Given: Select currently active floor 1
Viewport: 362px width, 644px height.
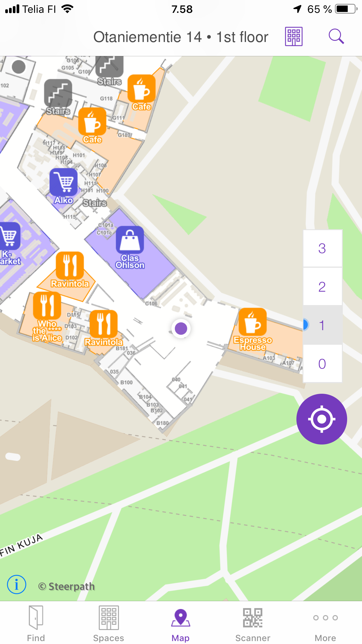Looking at the screenshot, I should click(x=322, y=325).
